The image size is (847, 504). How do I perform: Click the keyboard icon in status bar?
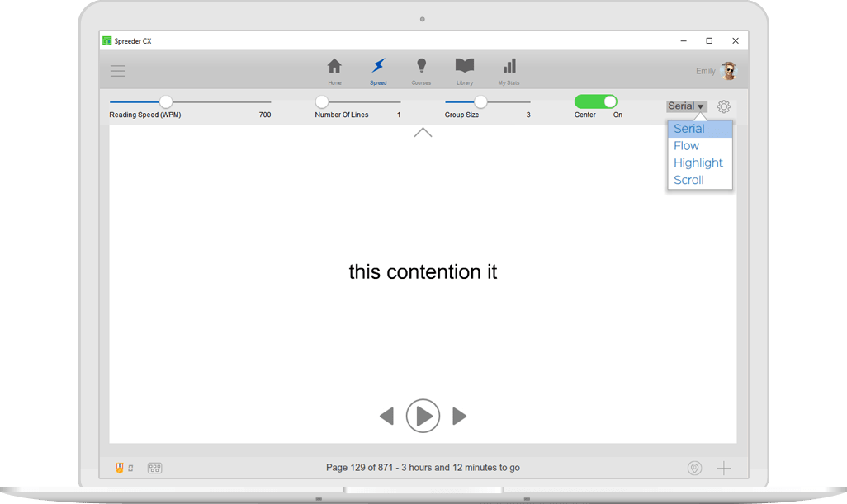[154, 468]
